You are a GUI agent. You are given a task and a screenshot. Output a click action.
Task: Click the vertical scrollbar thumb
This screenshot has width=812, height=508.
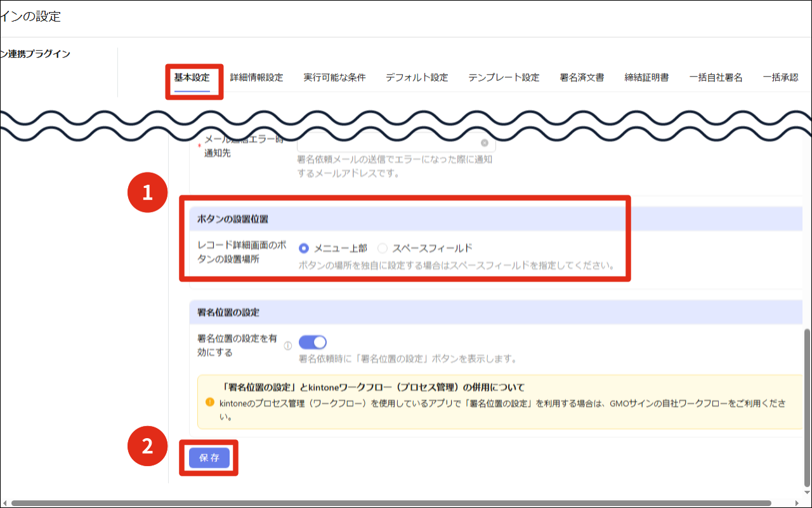pyautogui.click(x=807, y=407)
